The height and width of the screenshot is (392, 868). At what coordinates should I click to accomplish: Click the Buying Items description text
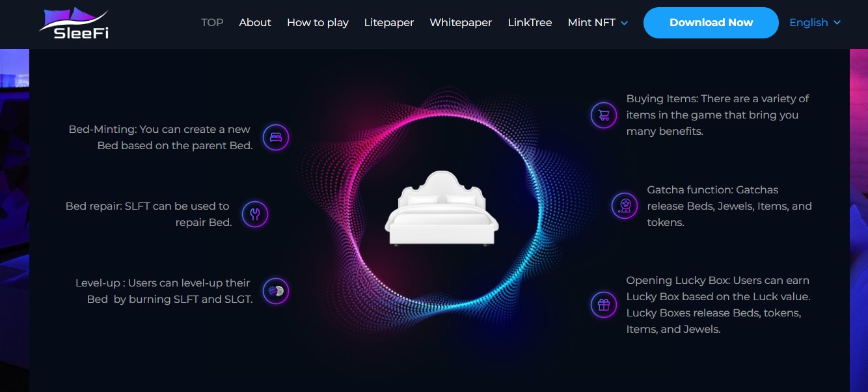click(718, 115)
